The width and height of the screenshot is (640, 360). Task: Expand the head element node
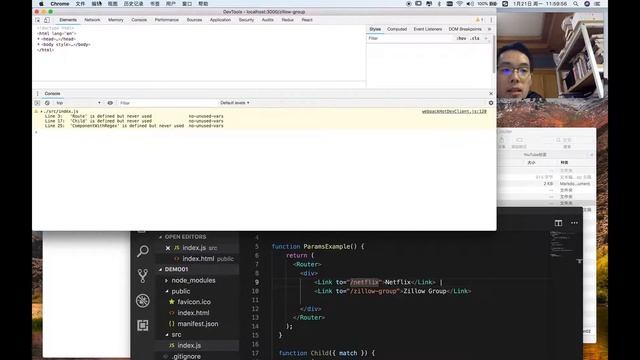(38, 39)
